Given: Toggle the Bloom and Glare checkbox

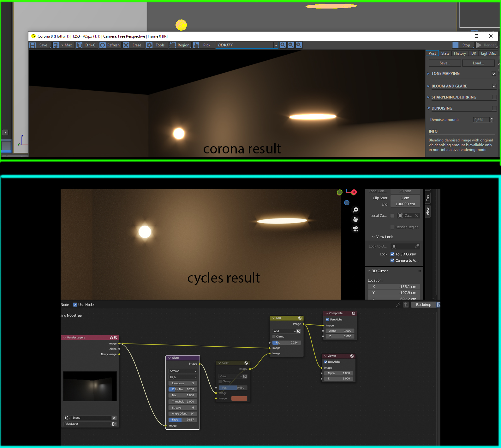Looking at the screenshot, I should pos(494,86).
